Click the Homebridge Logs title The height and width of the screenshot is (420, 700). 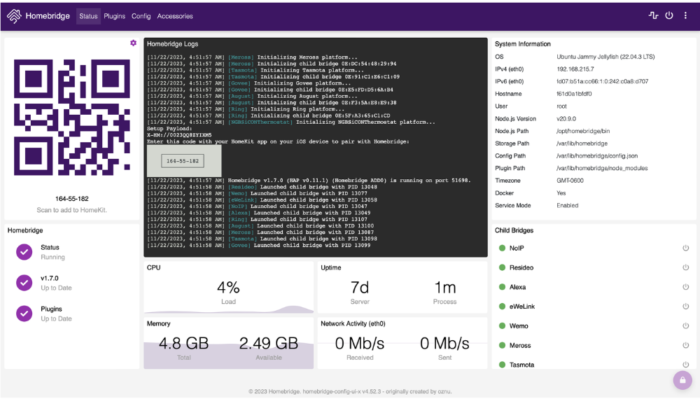pos(172,44)
